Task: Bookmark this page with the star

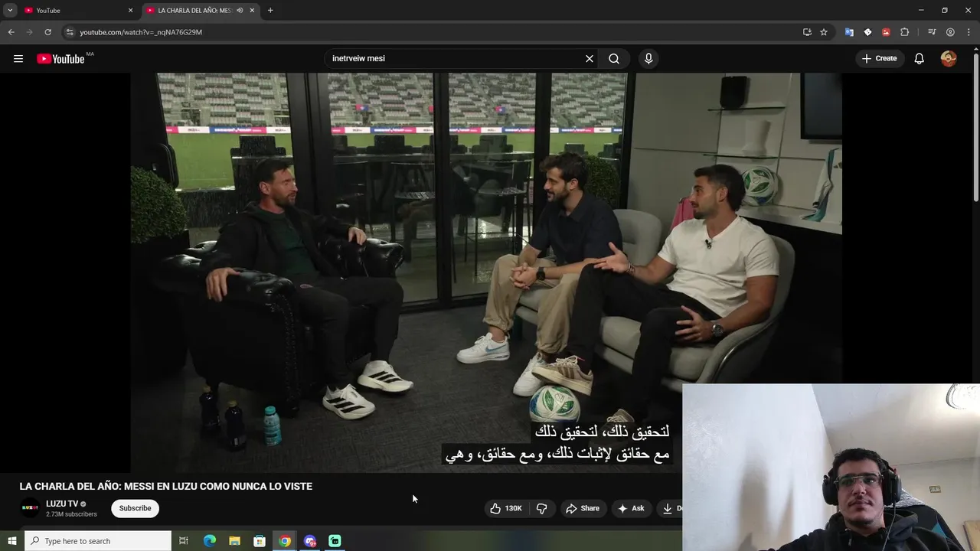Action: click(x=824, y=32)
